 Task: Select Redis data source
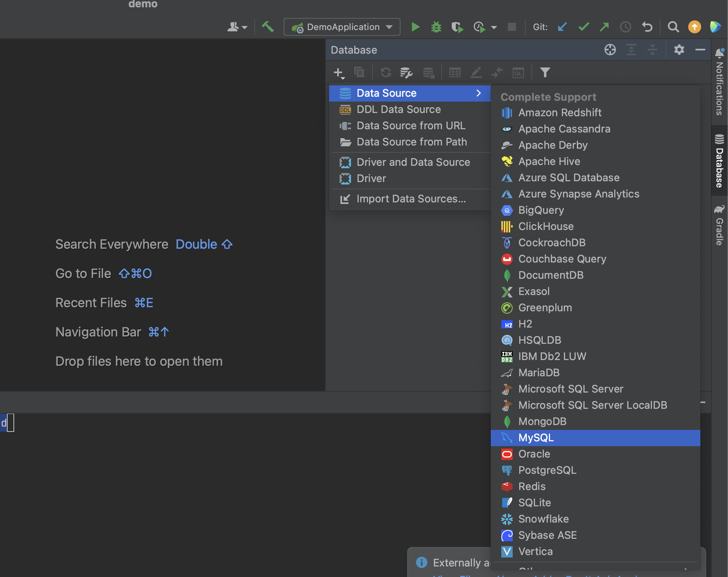(596, 486)
